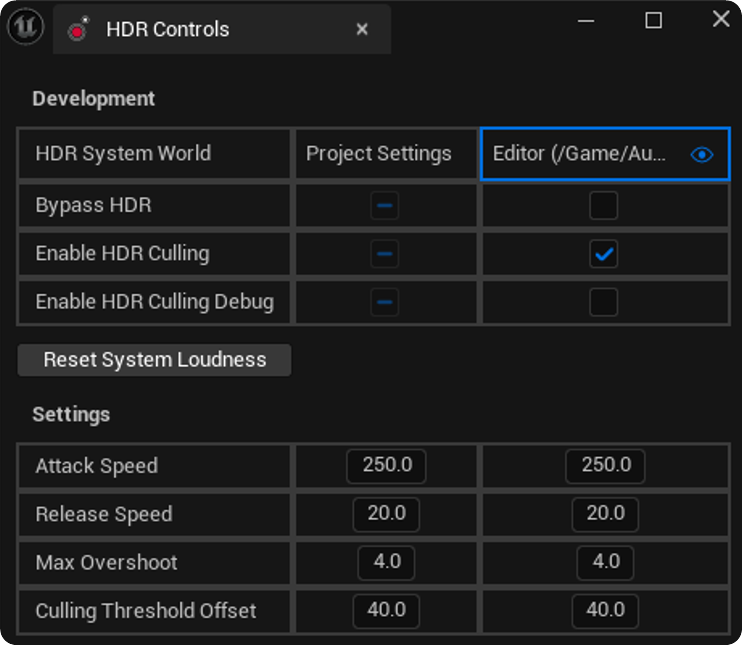Toggle Enable HDR Culling under Project Settings

point(385,254)
